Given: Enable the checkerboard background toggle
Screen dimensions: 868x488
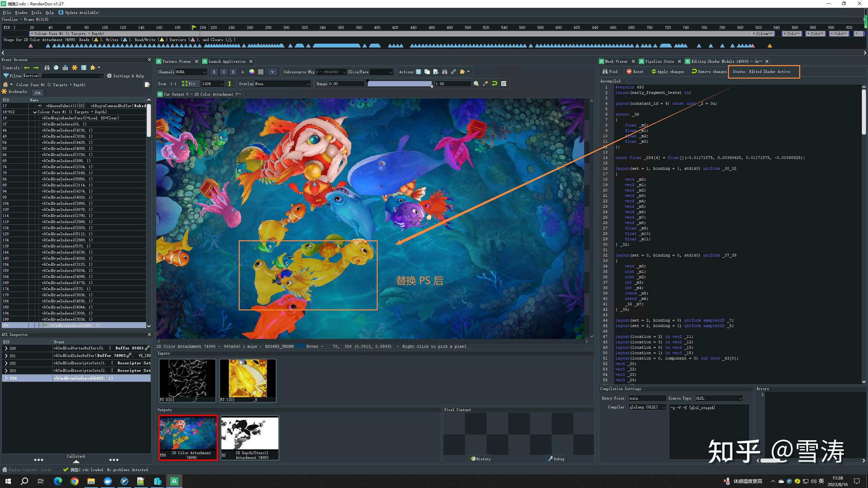Looking at the screenshot, I should tap(261, 72).
